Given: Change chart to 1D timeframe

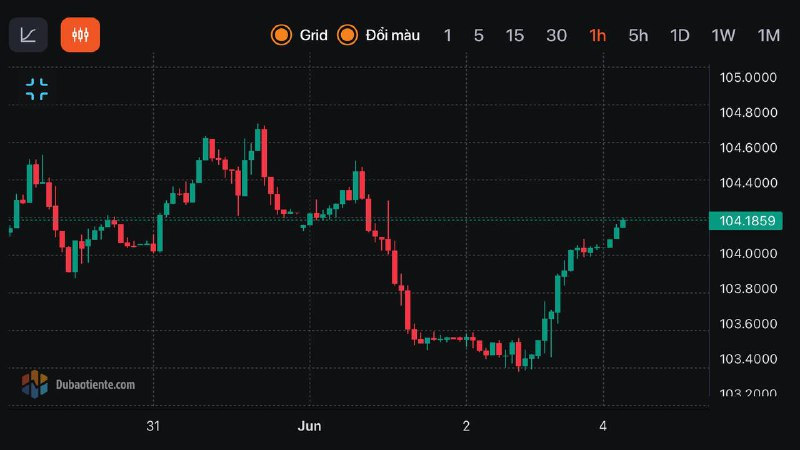Looking at the screenshot, I should 680,35.
